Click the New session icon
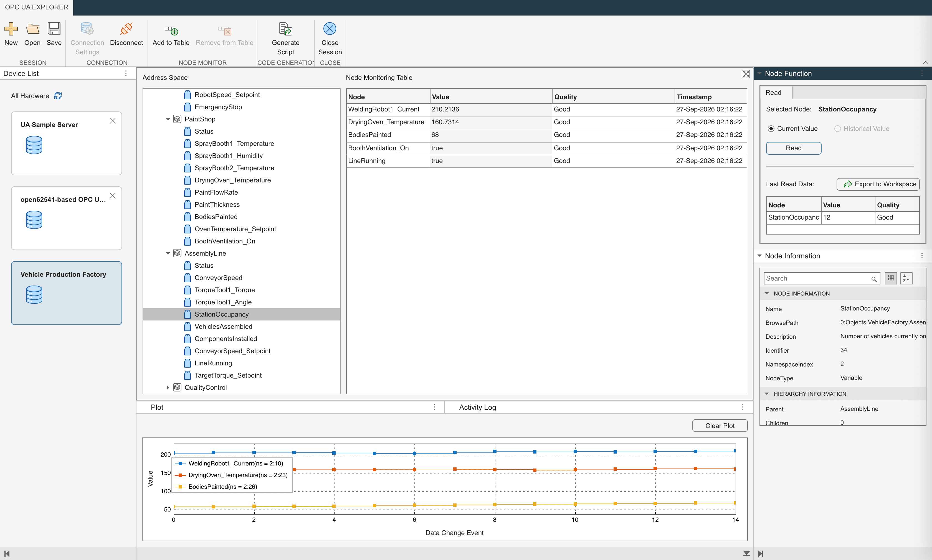 click(11, 29)
